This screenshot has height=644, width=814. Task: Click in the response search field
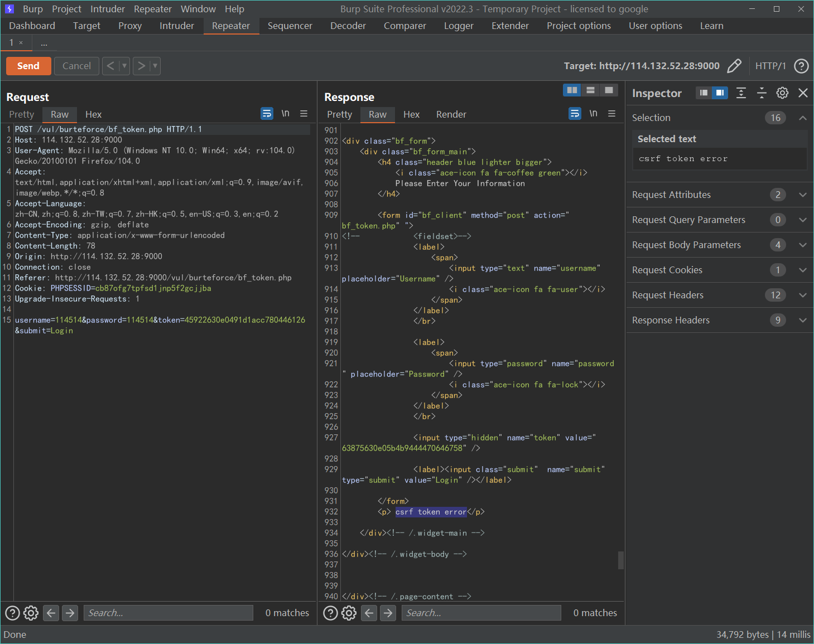[481, 613]
